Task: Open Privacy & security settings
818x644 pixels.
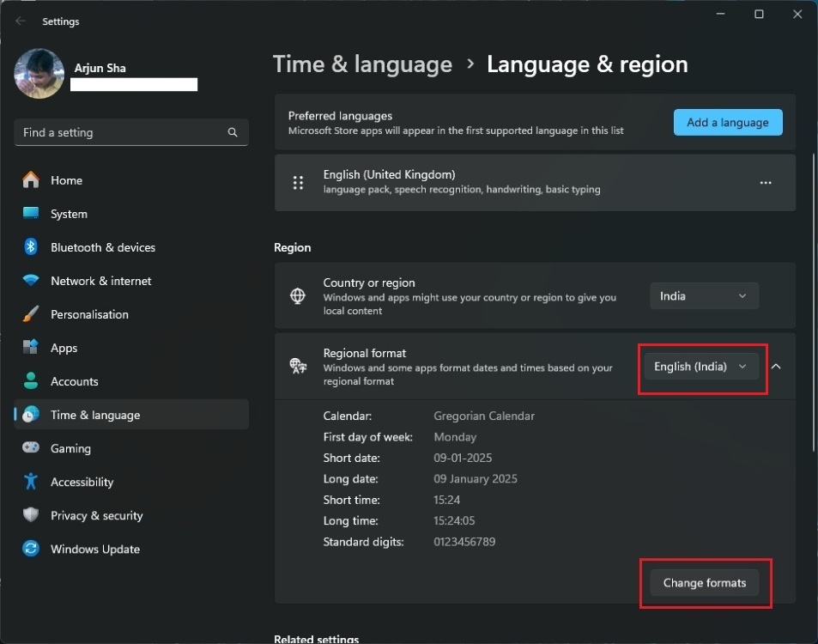Action: point(96,515)
